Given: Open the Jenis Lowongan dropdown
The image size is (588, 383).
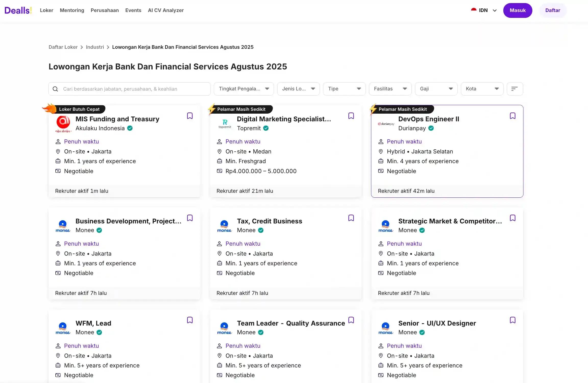Looking at the screenshot, I should point(298,89).
